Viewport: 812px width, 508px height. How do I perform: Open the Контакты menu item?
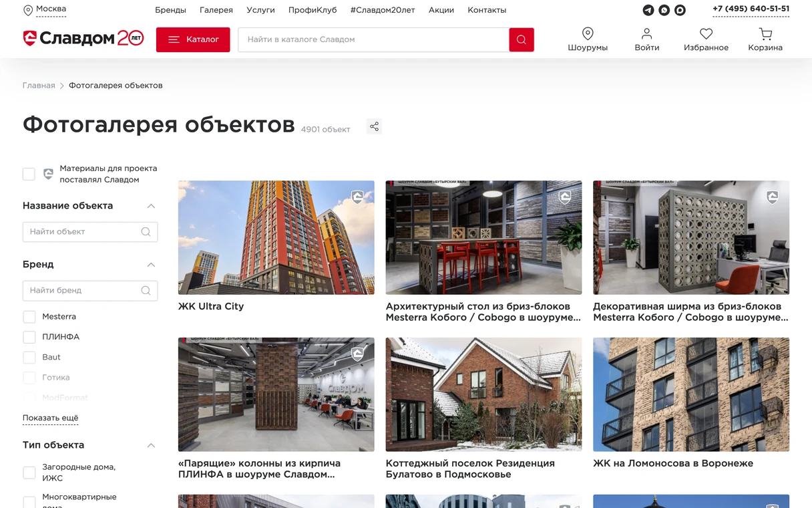click(487, 10)
